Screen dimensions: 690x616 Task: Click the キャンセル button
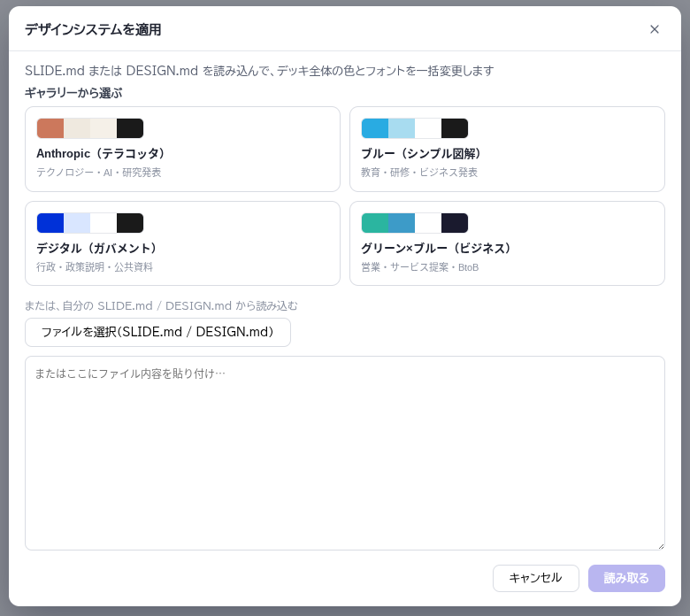(535, 578)
